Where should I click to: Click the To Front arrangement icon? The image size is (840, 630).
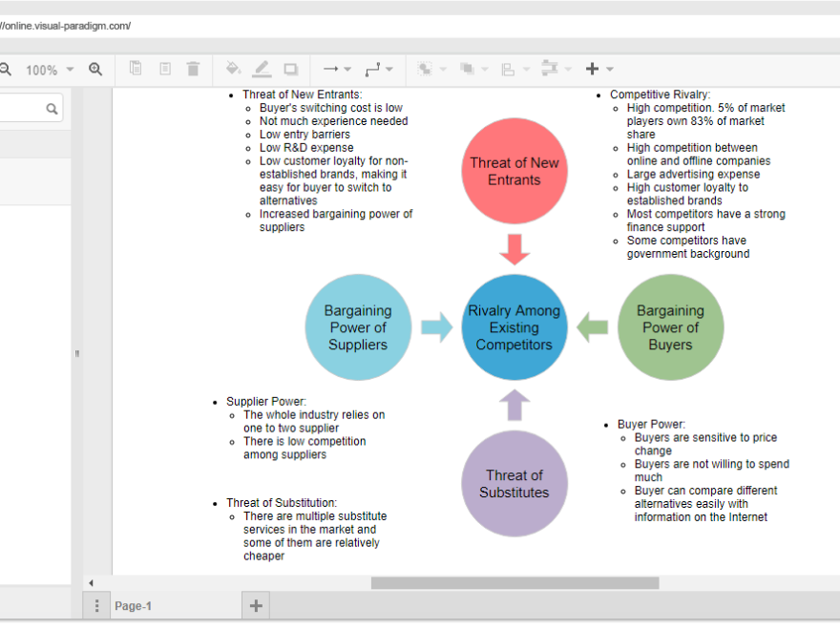[x=468, y=69]
